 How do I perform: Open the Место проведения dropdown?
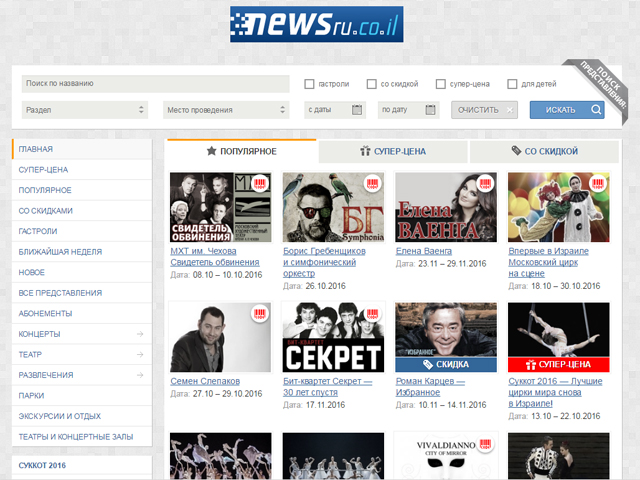click(x=226, y=110)
